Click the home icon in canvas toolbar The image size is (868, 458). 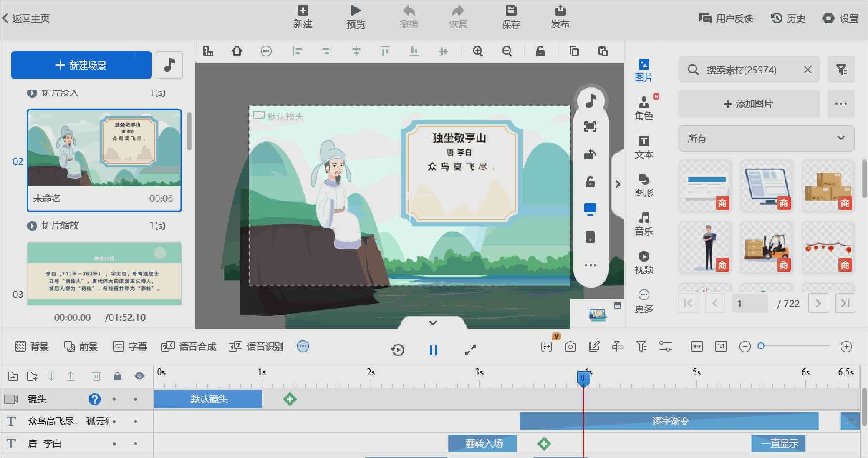[x=237, y=51]
